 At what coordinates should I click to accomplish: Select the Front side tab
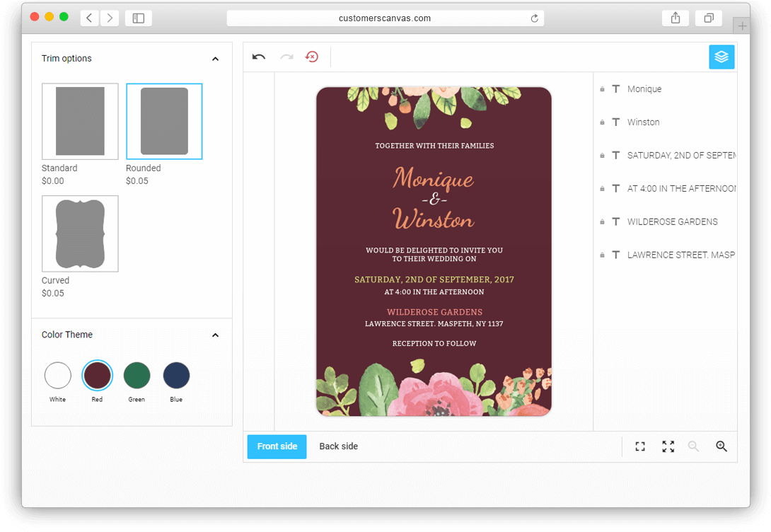(x=277, y=446)
